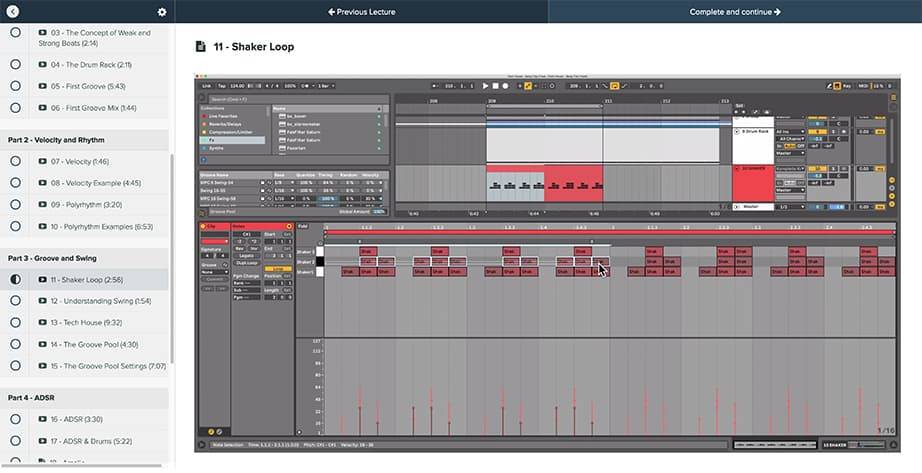The height and width of the screenshot is (473, 922).
Task: Click video icon for 13 - Tech House
Action: click(42, 322)
